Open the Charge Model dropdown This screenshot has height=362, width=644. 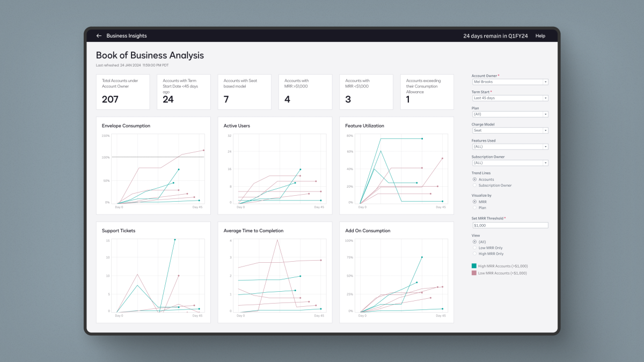[510, 130]
